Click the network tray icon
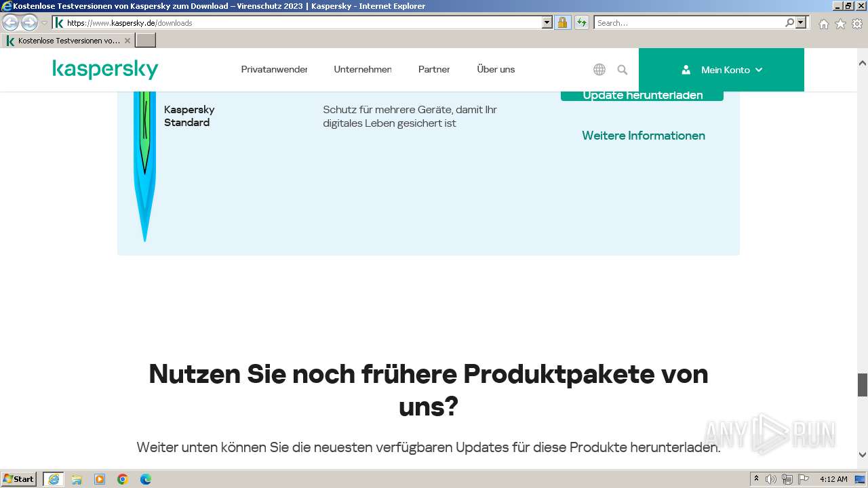The height and width of the screenshot is (488, 868). pyautogui.click(x=787, y=479)
